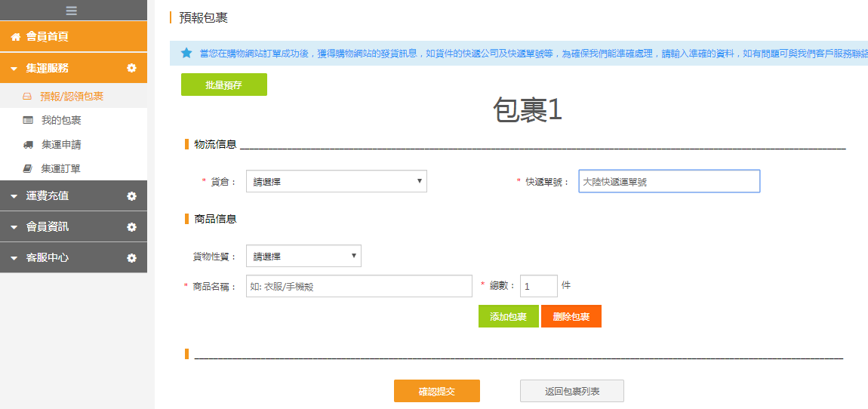Viewport: 868px width, 409px height.
Task: Click the green 批量預存 button
Action: [224, 85]
